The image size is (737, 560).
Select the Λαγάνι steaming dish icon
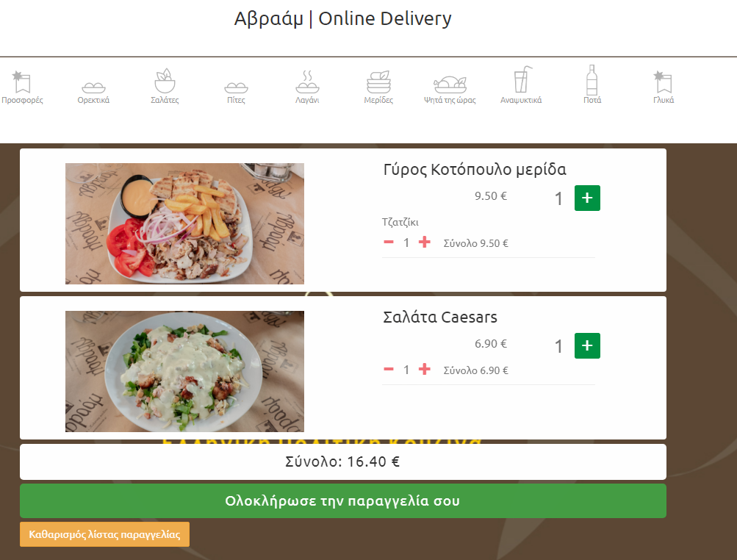307,82
